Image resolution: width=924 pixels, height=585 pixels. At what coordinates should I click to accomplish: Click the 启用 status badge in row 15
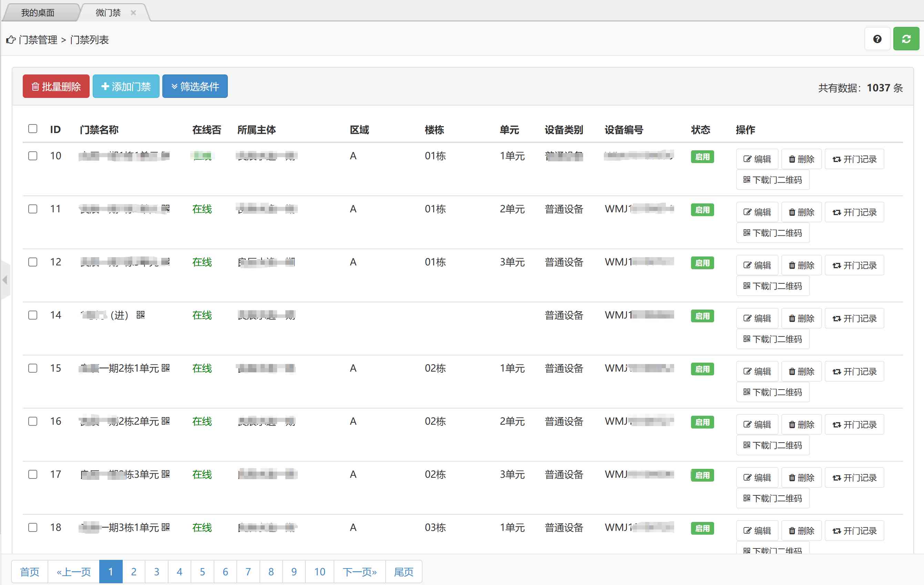pos(702,369)
